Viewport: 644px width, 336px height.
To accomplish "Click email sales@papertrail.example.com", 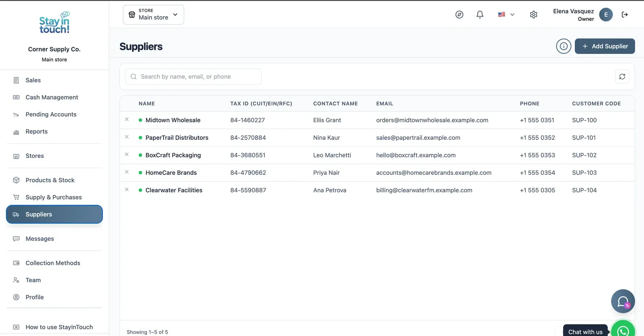I will tap(418, 137).
